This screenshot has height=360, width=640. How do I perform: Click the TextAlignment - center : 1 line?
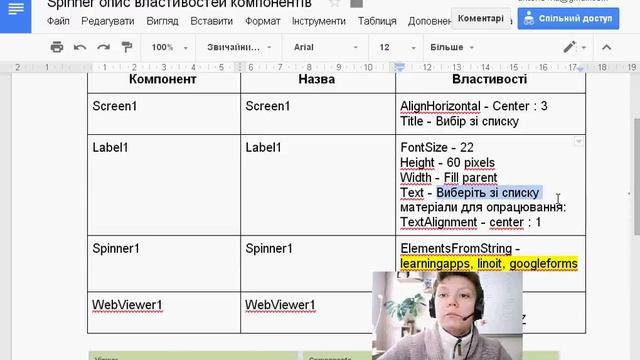(x=471, y=222)
